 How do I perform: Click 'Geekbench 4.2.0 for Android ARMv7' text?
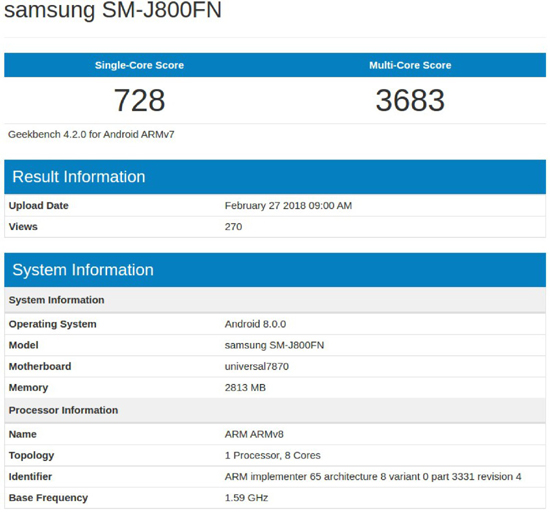(91, 134)
